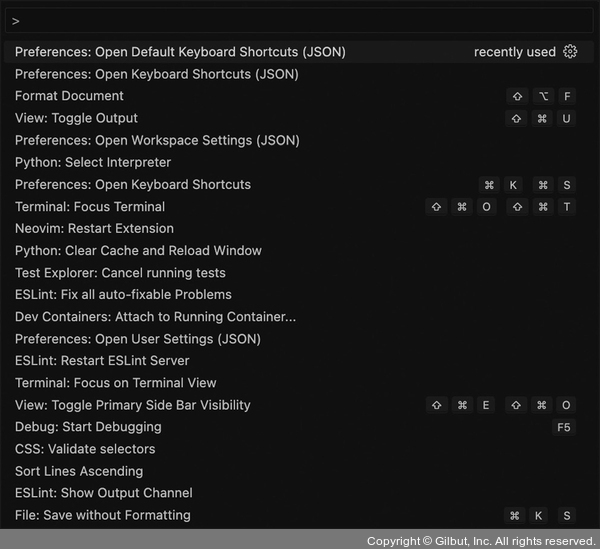
Task: Run the Format Document command
Action: (x=70, y=96)
